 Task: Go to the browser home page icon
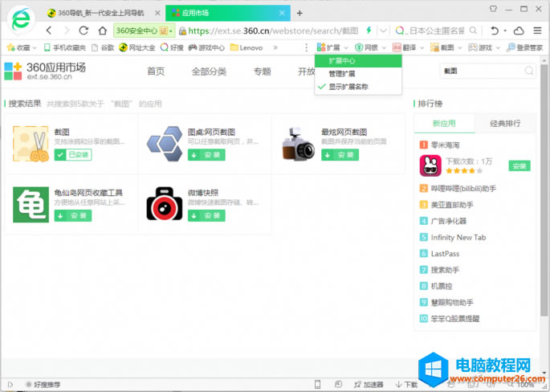coord(103,31)
